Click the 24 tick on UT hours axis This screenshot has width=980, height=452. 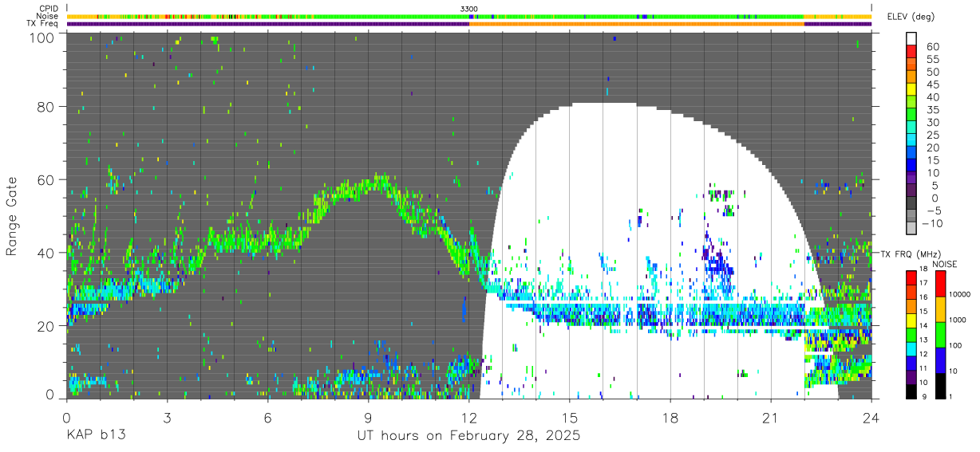[x=871, y=416]
